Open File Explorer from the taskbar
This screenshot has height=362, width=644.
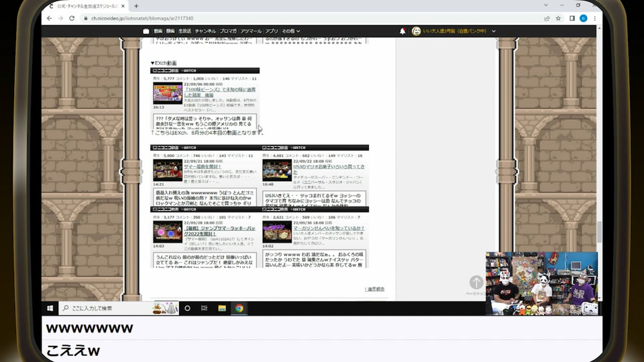pos(222,308)
